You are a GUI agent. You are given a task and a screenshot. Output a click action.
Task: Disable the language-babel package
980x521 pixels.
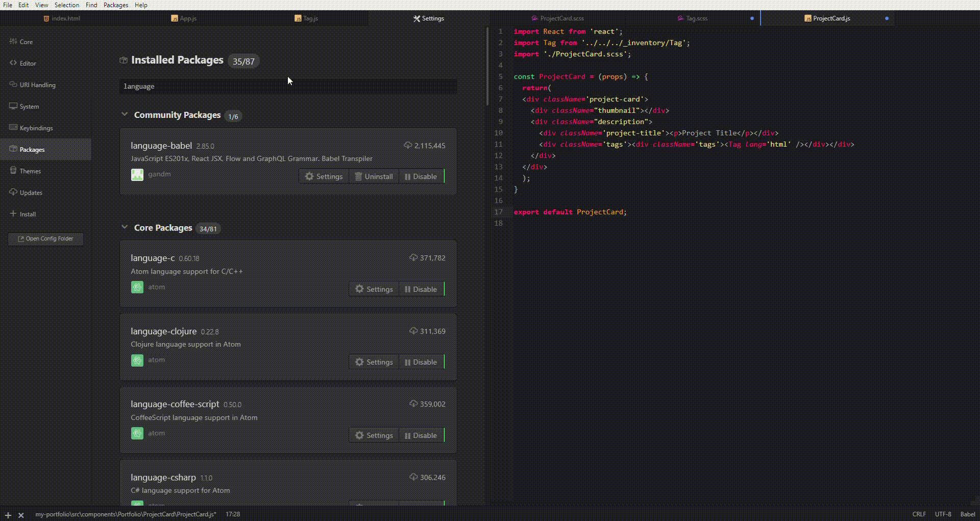click(x=421, y=176)
